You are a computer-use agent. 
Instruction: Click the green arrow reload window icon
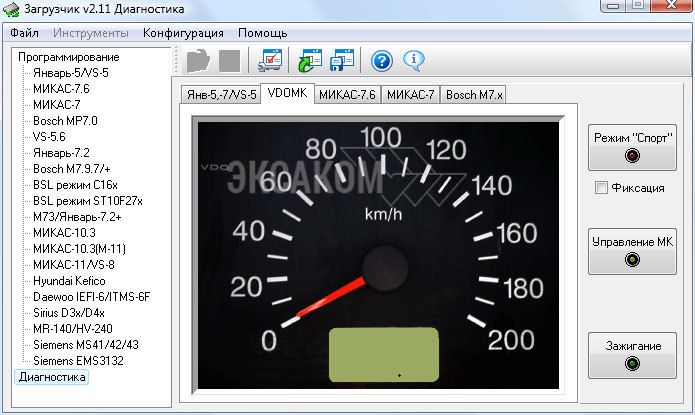point(310,60)
